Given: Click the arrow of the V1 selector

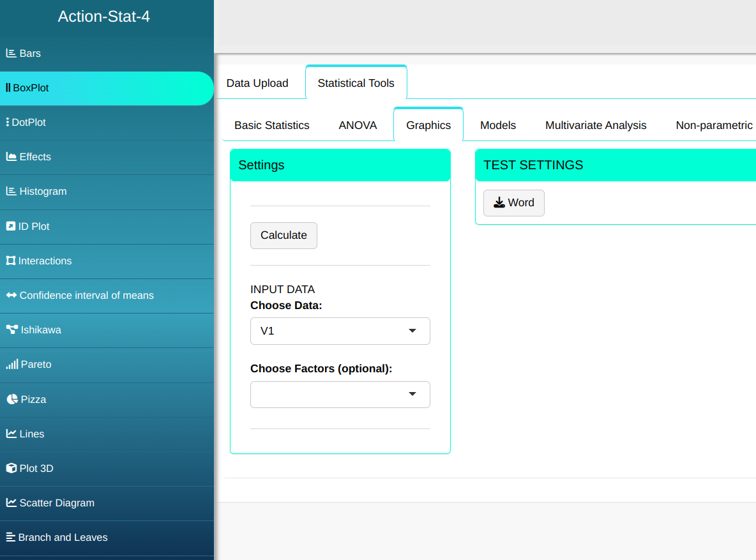Looking at the screenshot, I should [x=412, y=331].
